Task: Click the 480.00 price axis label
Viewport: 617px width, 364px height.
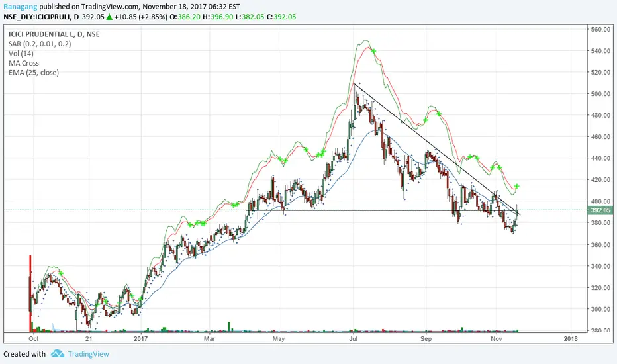Action: pos(600,115)
